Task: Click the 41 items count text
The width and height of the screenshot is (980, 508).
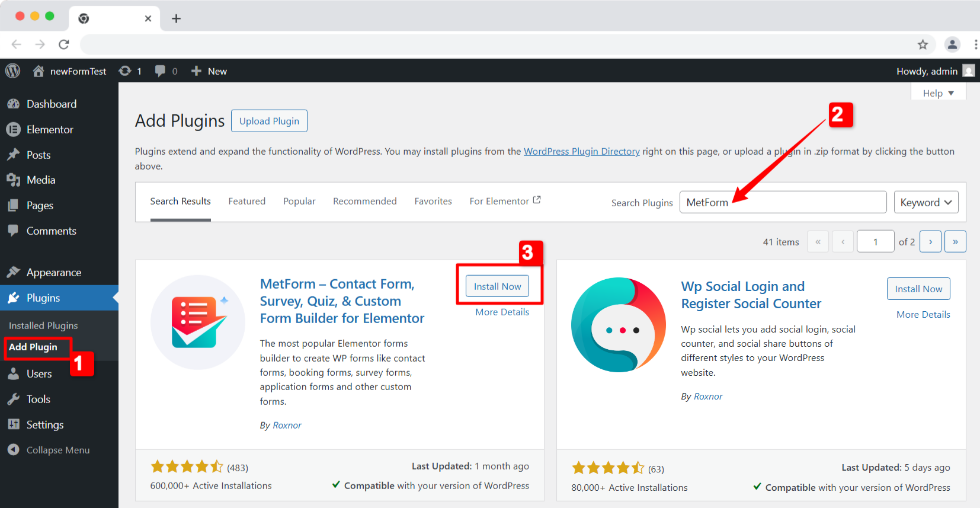Action: (780, 242)
